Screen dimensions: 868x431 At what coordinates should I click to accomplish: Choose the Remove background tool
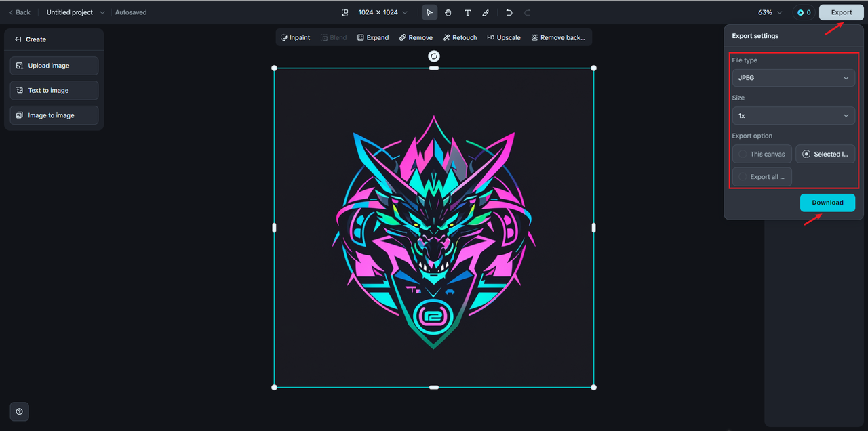coord(557,37)
